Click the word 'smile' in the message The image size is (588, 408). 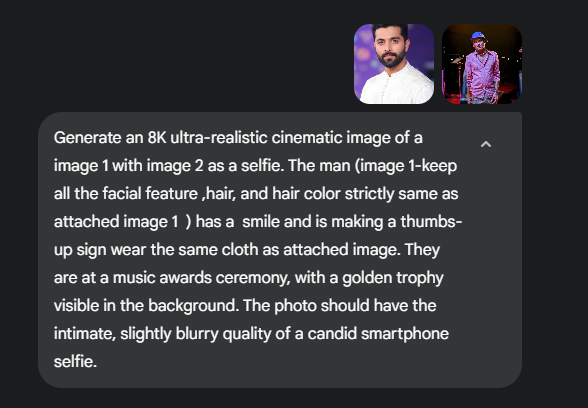point(261,222)
